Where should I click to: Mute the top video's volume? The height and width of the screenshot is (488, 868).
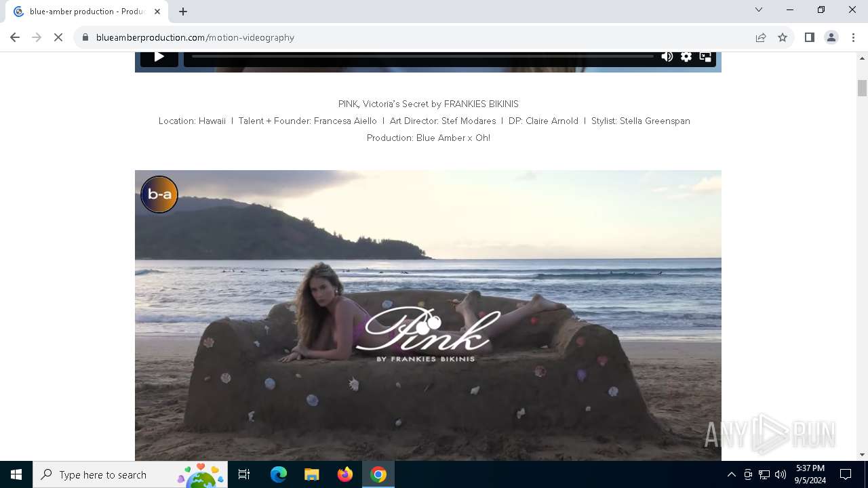667,57
